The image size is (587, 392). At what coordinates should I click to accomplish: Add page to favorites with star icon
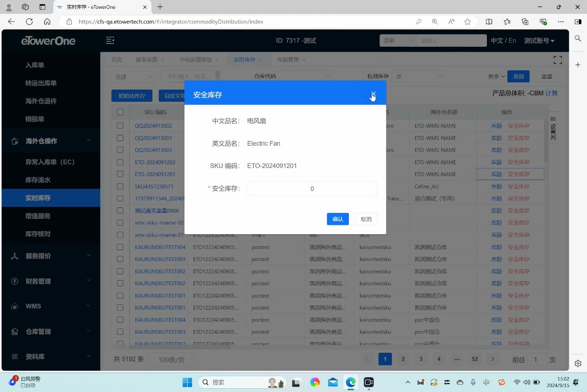[467, 22]
